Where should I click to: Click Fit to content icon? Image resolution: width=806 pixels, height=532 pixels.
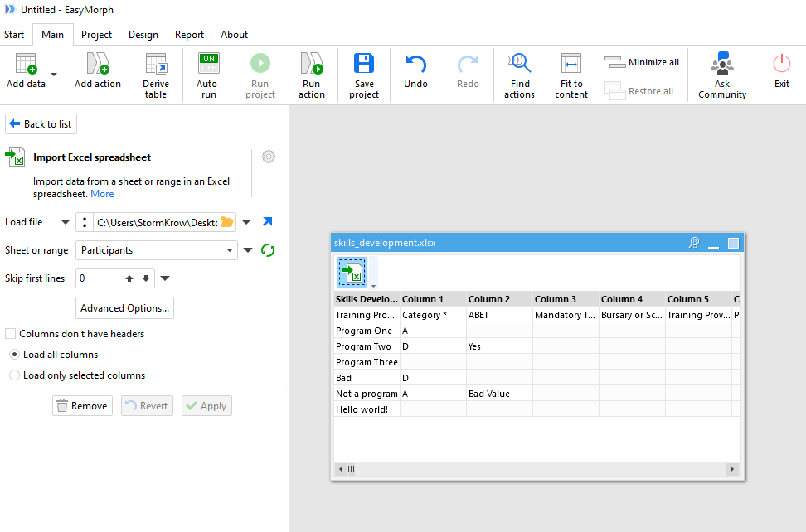(x=571, y=64)
